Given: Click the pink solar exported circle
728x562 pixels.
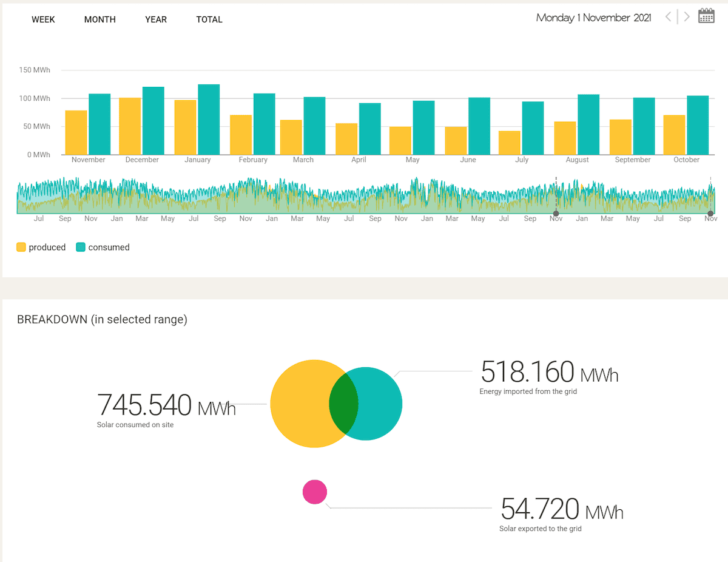Looking at the screenshot, I should pyautogui.click(x=315, y=492).
